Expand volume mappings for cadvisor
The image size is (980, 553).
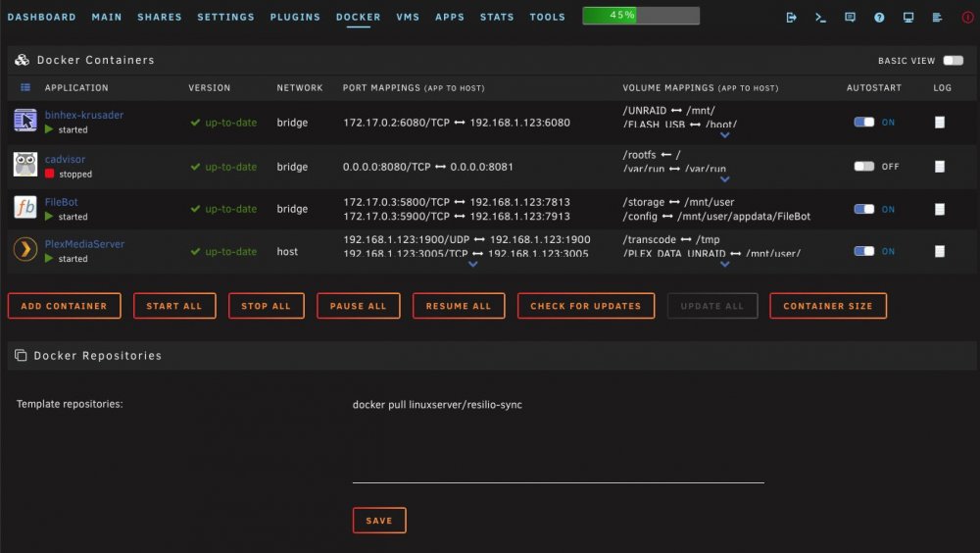[724, 179]
